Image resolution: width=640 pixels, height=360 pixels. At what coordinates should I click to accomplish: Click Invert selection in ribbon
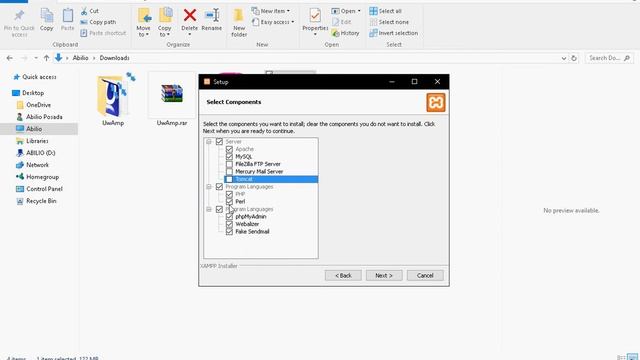click(x=393, y=33)
